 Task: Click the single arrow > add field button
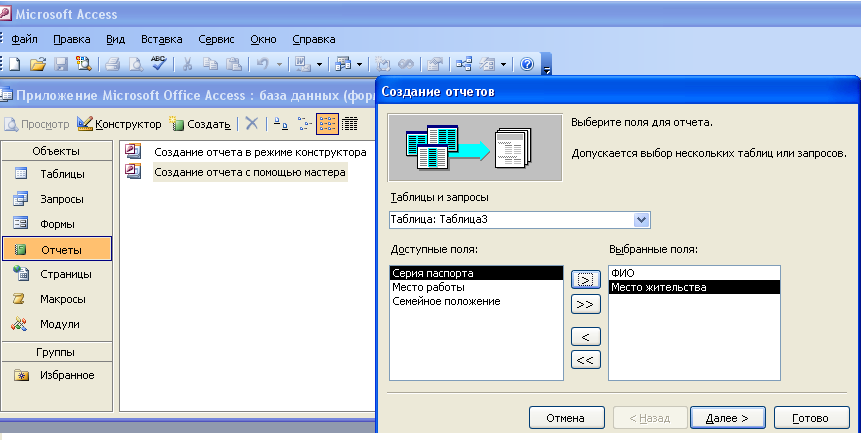(x=585, y=280)
